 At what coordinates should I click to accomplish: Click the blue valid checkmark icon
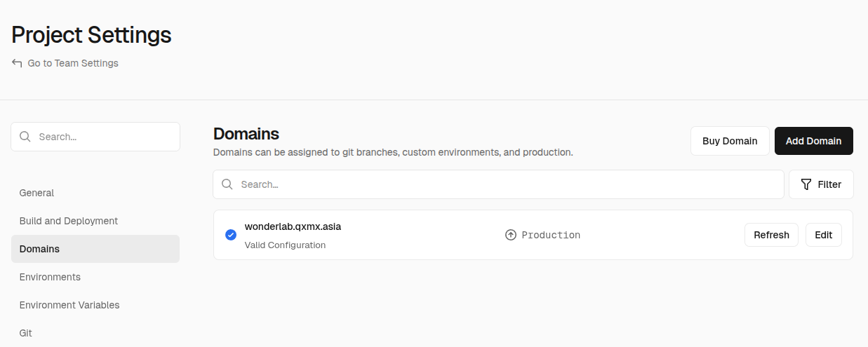click(x=231, y=235)
